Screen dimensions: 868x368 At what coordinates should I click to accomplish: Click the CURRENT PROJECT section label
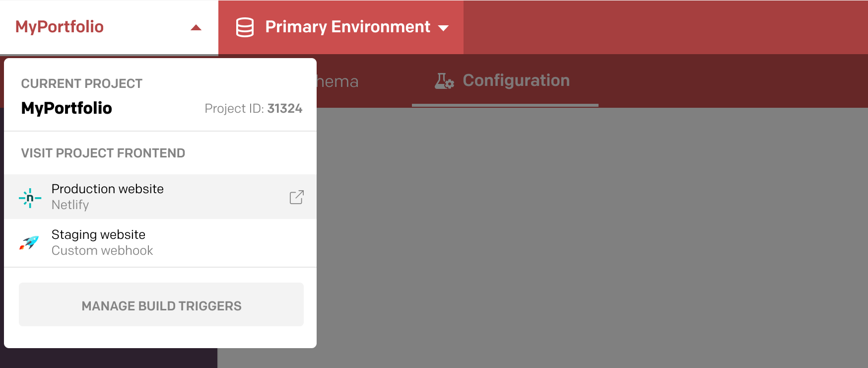coord(81,83)
